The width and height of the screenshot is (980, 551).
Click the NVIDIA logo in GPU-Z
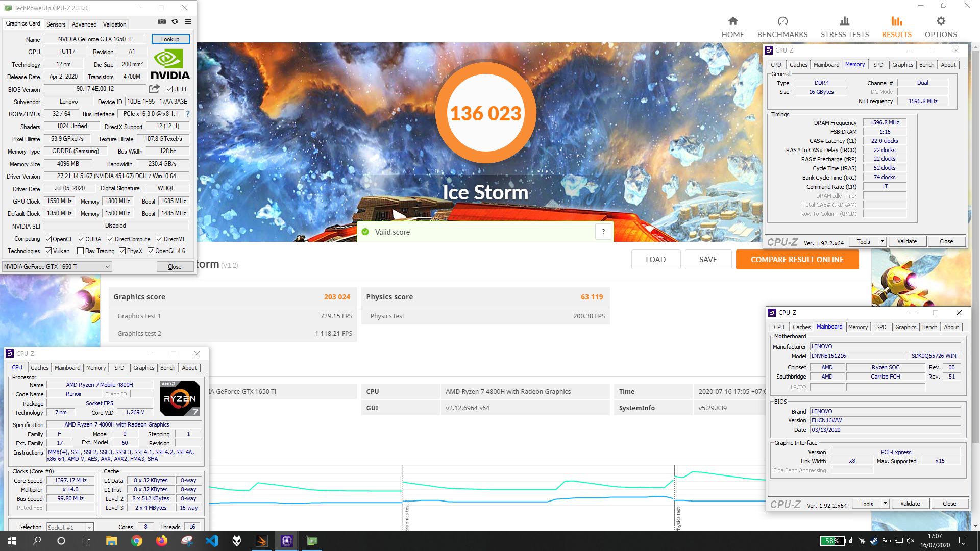170,64
